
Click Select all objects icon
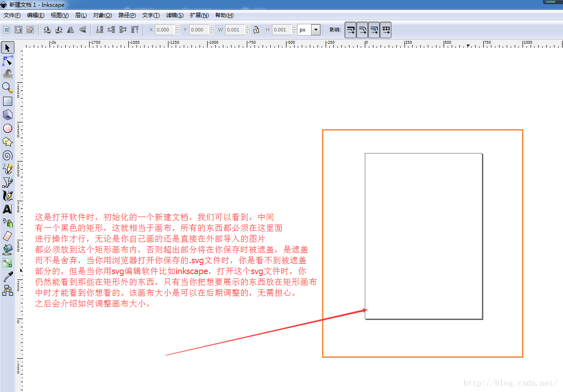coord(7,30)
